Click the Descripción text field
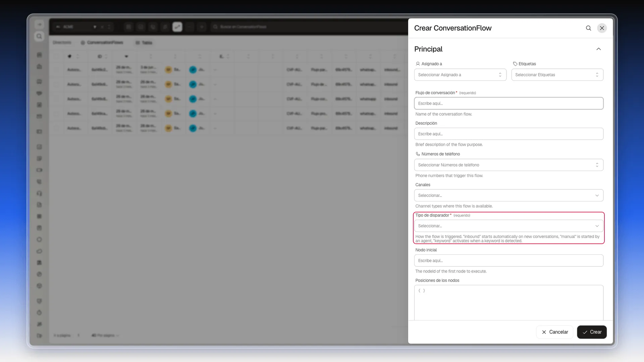 tap(508, 134)
